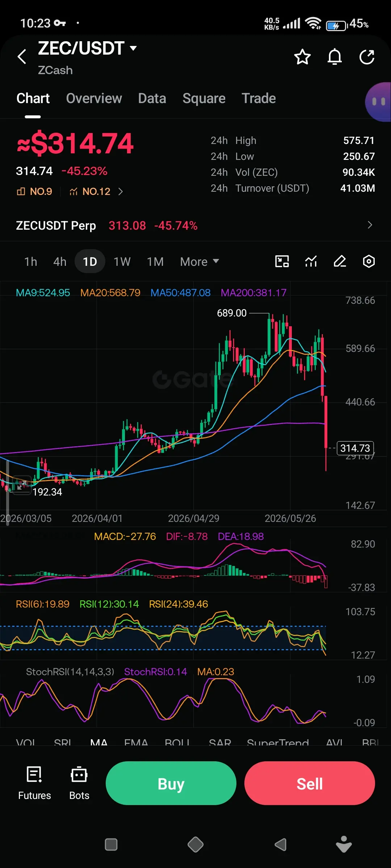Image resolution: width=391 pixels, height=868 pixels.
Task: Tap StochRSI(14,14,3,3) label
Action: click(x=70, y=672)
